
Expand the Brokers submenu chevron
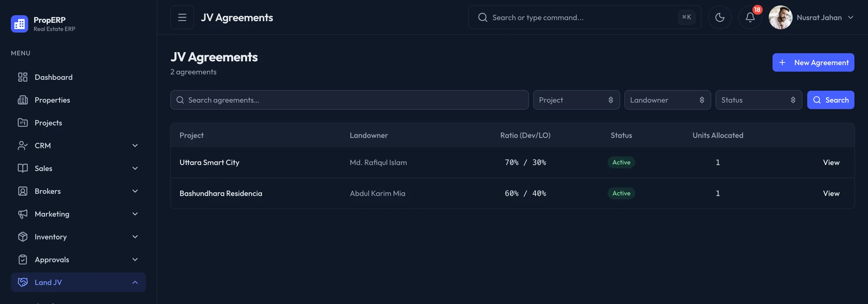coord(135,191)
